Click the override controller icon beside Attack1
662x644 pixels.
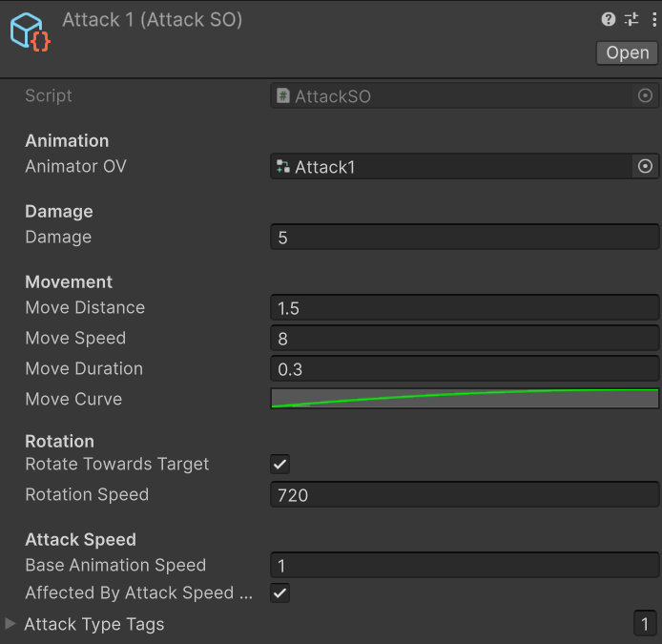(x=283, y=166)
